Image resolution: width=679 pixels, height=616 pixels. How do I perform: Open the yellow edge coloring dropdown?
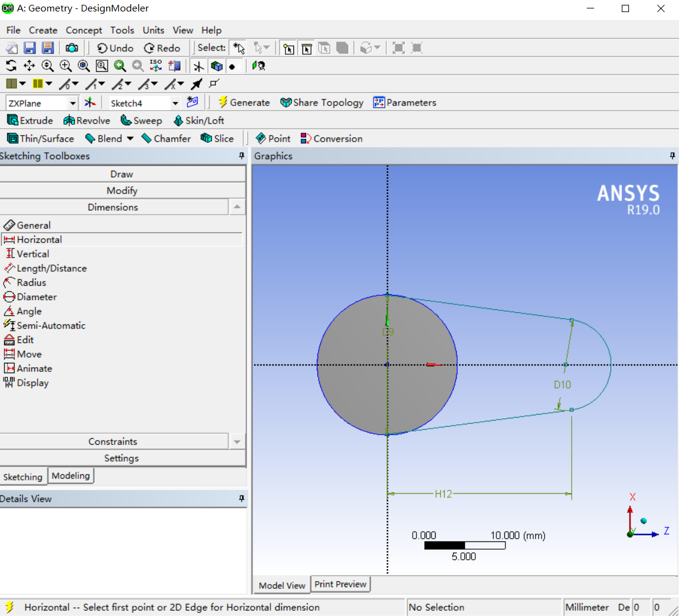(x=49, y=84)
